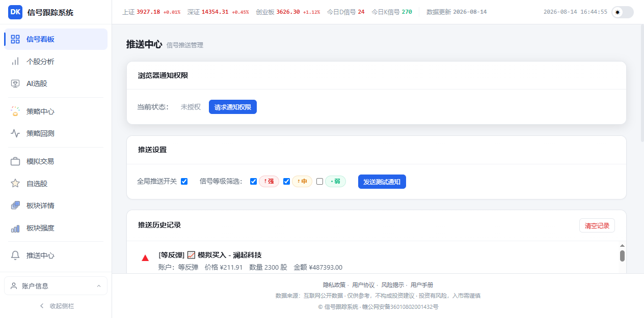Screen dimensions: 644x318
Task: Click the 模拟交易 briefcase icon
Action: [15, 161]
